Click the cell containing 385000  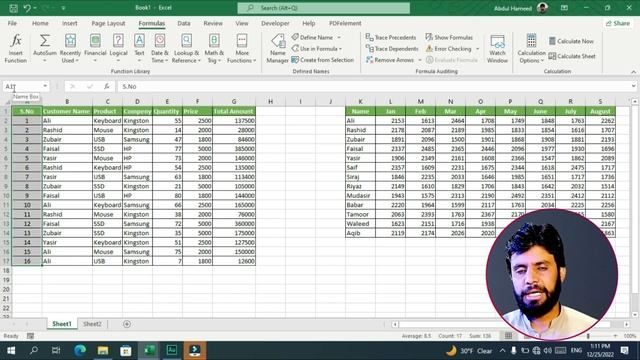234,149
